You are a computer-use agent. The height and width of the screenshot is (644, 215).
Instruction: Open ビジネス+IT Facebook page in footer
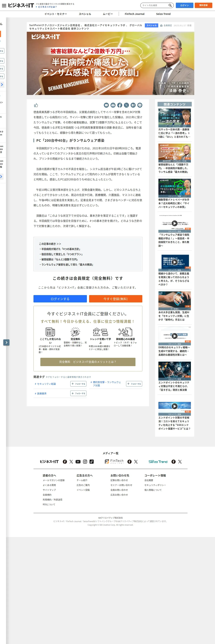(x=65, y=461)
